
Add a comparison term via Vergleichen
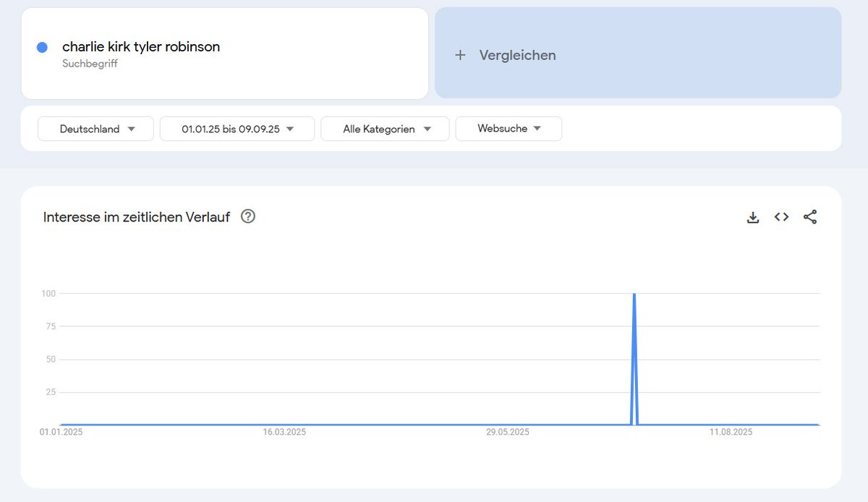[x=638, y=53]
